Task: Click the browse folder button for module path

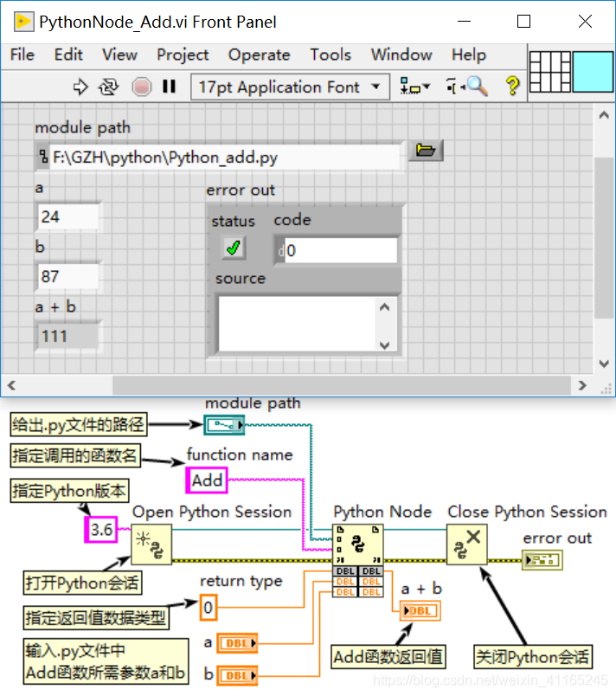Action: pos(426,151)
